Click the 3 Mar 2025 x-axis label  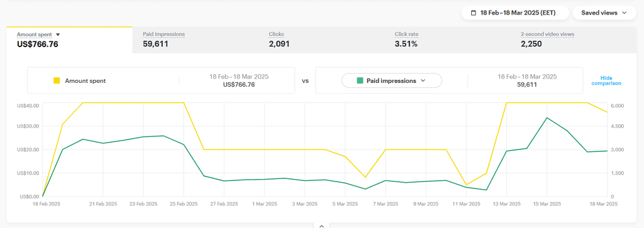coord(305,204)
